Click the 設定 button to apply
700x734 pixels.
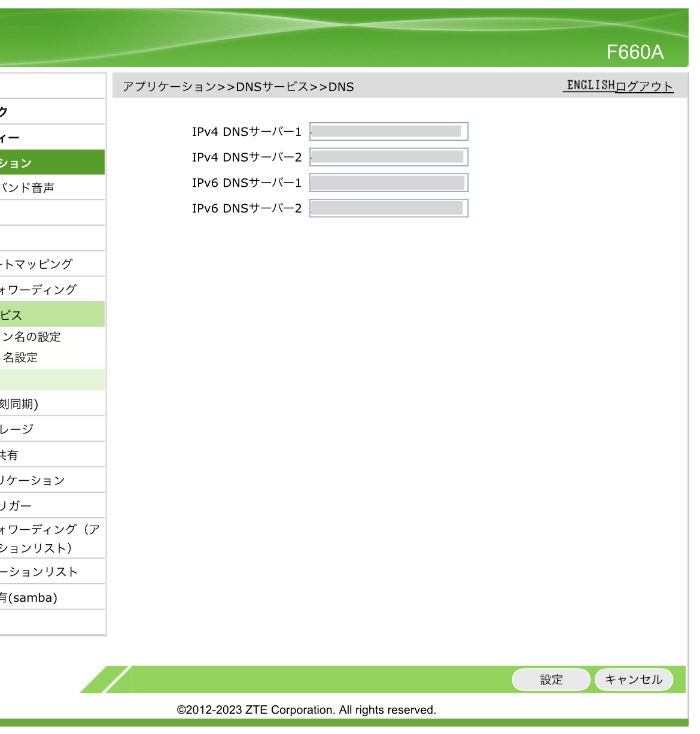tap(551, 680)
